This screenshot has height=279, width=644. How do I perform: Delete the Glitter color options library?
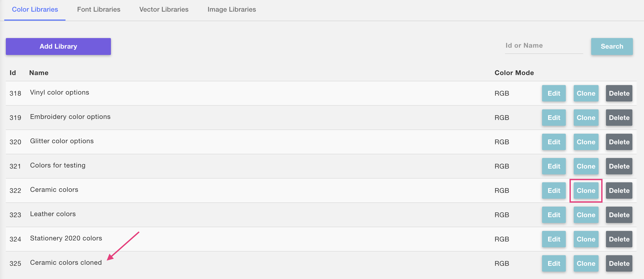619,142
